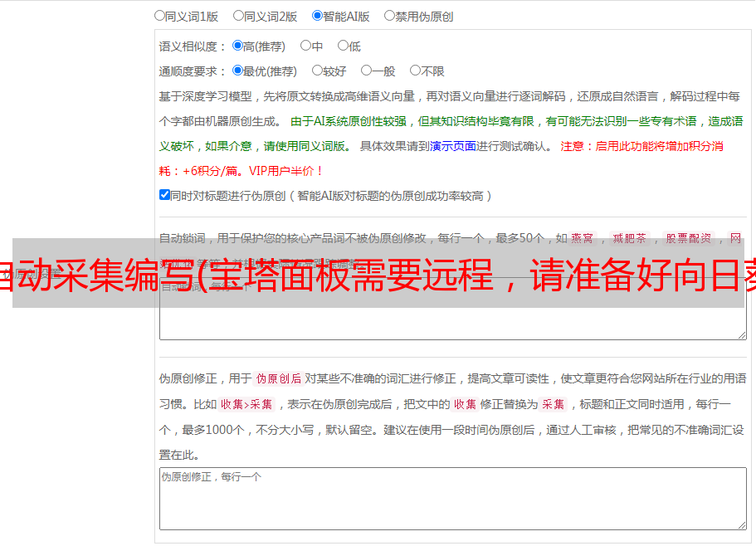The height and width of the screenshot is (546, 756).
Task: Set 通顺度要求 to 不限
Action: (415, 71)
